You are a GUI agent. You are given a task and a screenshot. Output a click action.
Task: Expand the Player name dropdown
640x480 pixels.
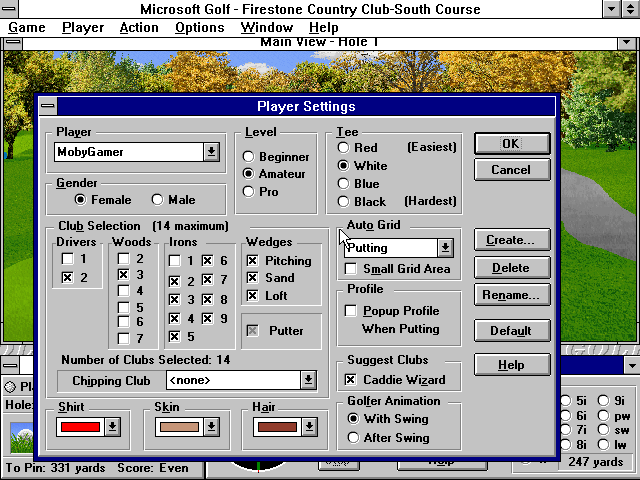[211, 152]
